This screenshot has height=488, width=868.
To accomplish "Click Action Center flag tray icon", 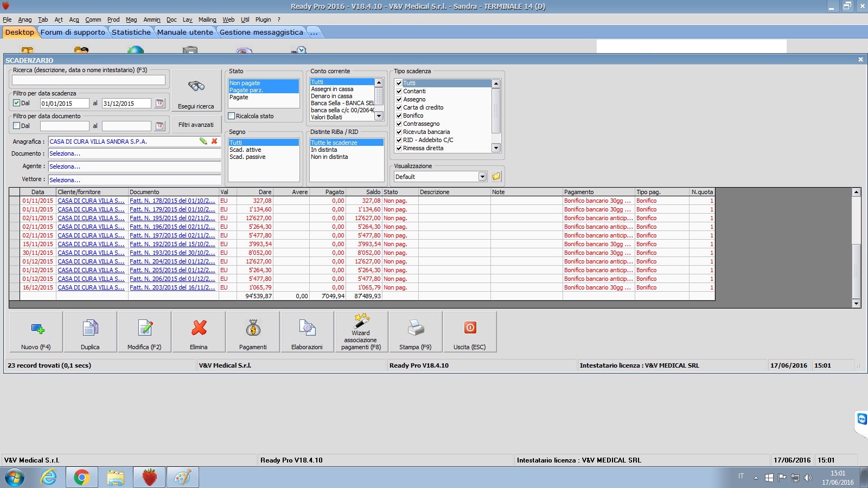I will pyautogui.click(x=782, y=478).
